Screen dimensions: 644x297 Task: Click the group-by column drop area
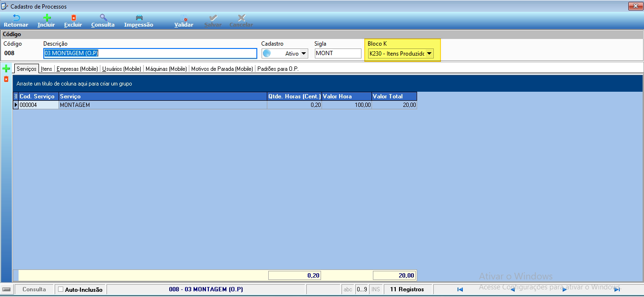(x=328, y=83)
